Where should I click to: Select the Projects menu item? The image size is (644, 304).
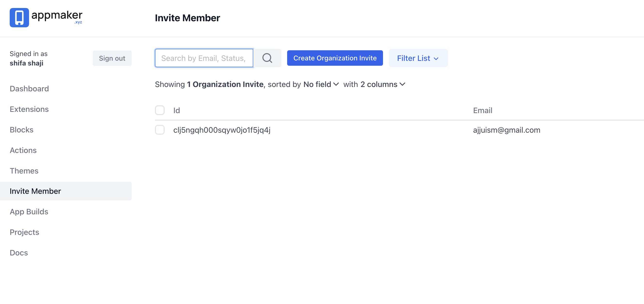[x=24, y=232]
